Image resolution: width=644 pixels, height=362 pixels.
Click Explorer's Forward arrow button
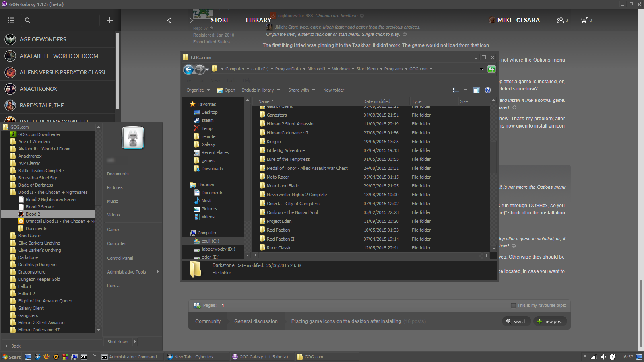(x=200, y=69)
